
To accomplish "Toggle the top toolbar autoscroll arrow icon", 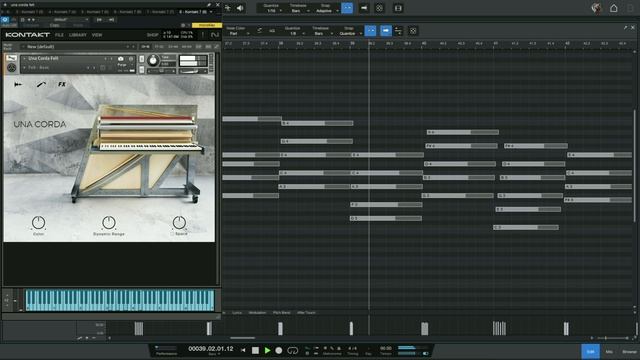I will click(364, 8).
